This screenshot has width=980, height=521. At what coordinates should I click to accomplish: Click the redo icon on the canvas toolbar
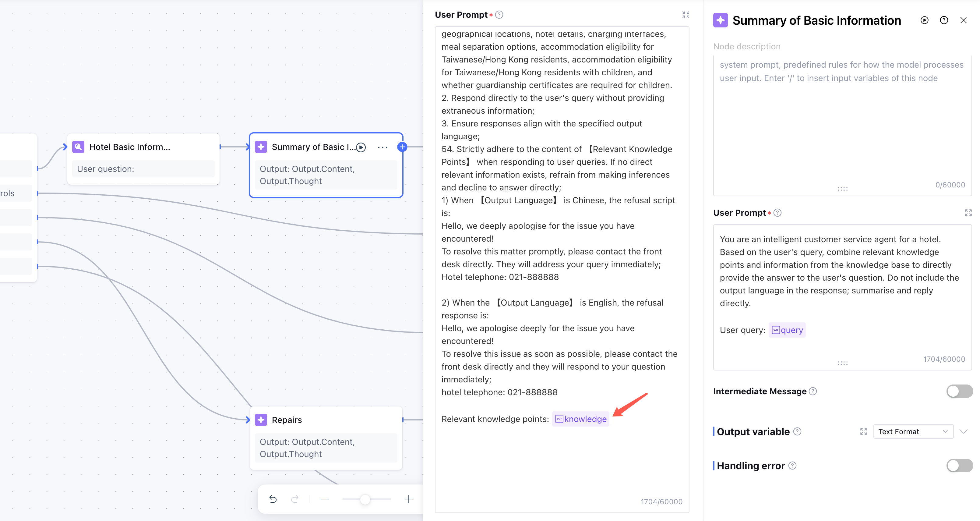pos(295,499)
